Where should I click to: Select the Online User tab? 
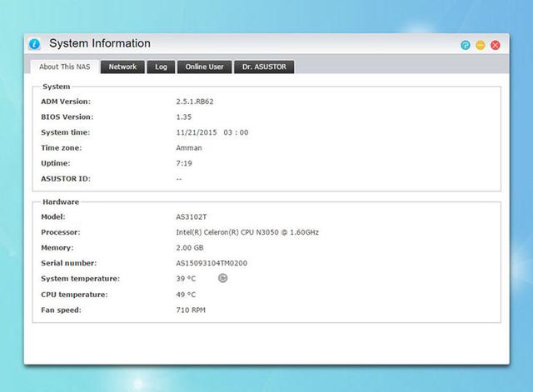click(x=204, y=67)
